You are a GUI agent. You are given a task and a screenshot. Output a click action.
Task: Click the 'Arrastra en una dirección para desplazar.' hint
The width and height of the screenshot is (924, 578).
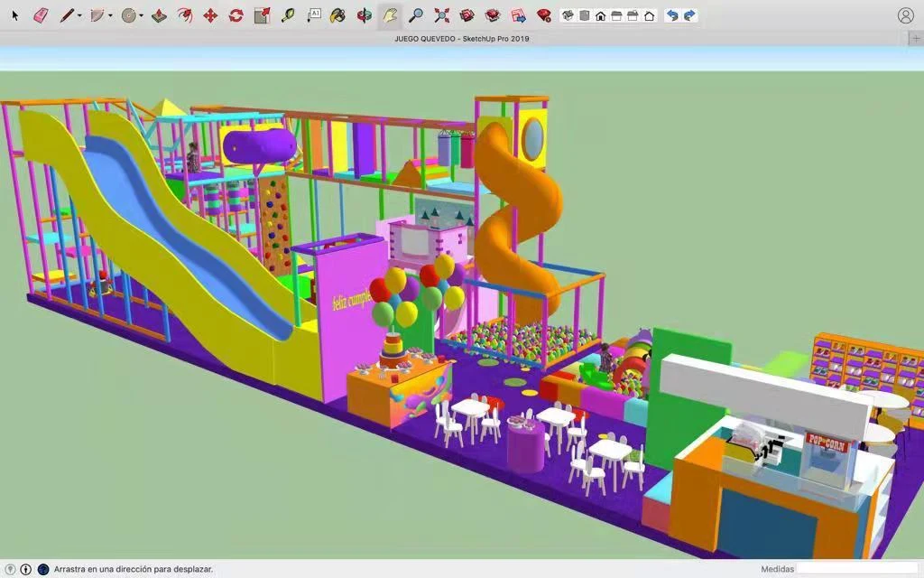coord(134,569)
